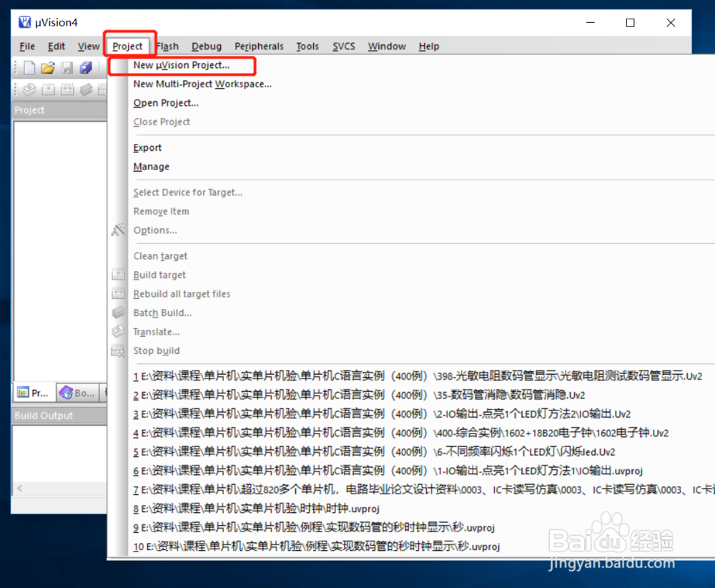Click the Open file folder icon
Image resolution: width=715 pixels, height=588 pixels.
tap(47, 68)
